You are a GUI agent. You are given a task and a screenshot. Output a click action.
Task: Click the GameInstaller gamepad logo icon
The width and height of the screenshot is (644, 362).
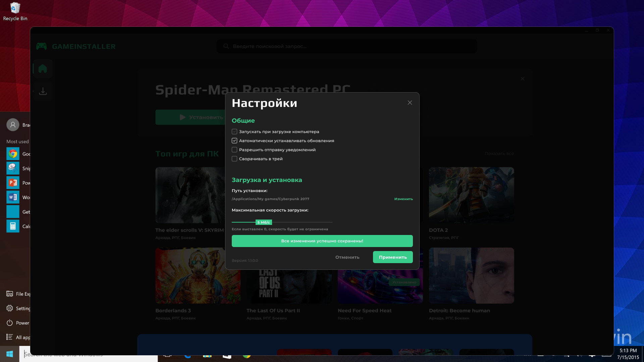coord(42,46)
